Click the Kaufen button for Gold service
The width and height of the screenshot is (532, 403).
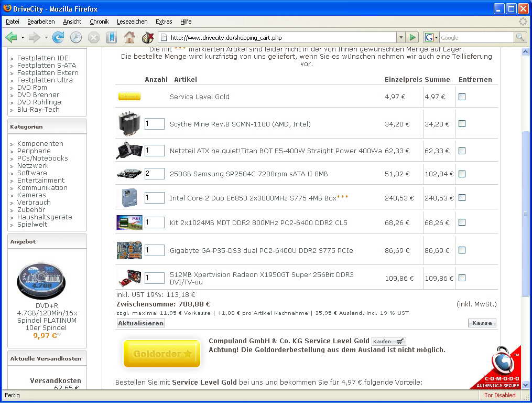pos(388,341)
